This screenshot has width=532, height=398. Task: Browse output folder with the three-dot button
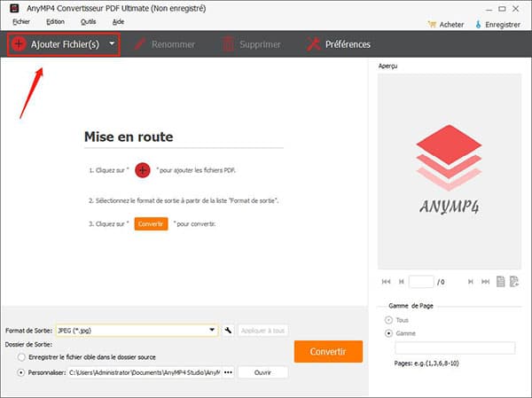(x=228, y=372)
